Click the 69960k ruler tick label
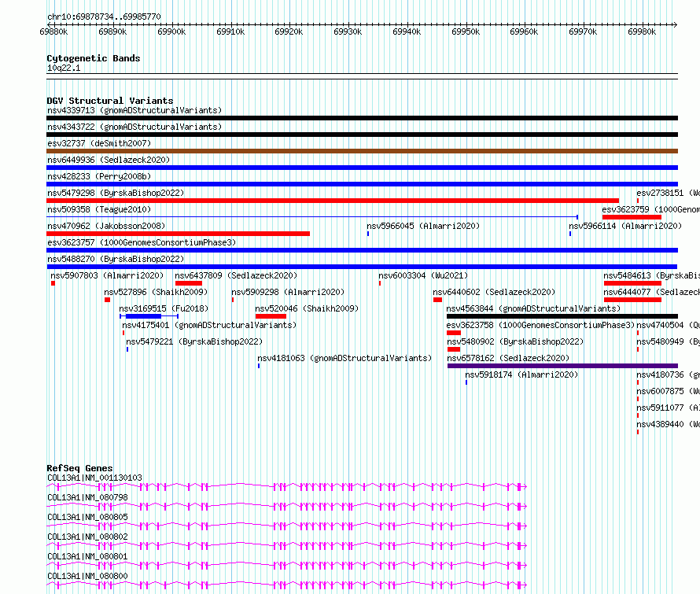The width and height of the screenshot is (700, 594). pyautogui.click(x=524, y=31)
